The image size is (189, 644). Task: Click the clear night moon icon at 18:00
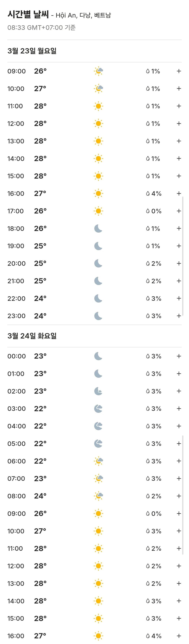[98, 229]
